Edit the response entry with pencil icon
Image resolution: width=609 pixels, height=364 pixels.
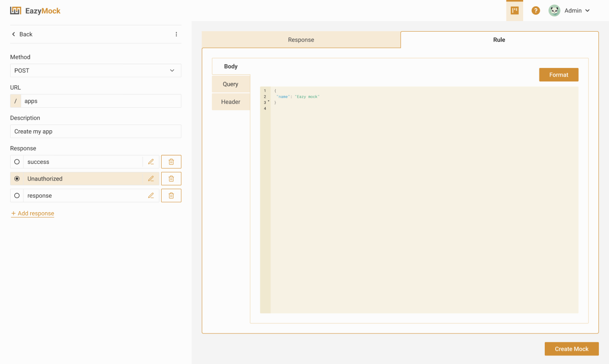(151, 195)
